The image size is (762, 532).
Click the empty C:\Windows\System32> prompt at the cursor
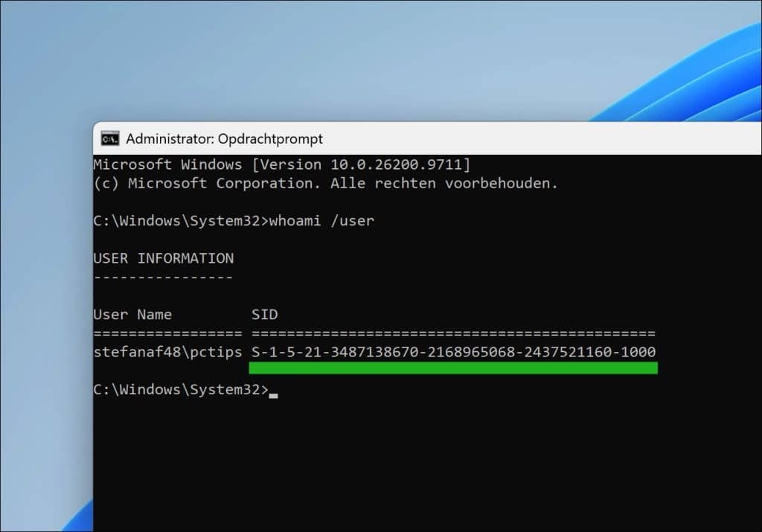pos(185,390)
